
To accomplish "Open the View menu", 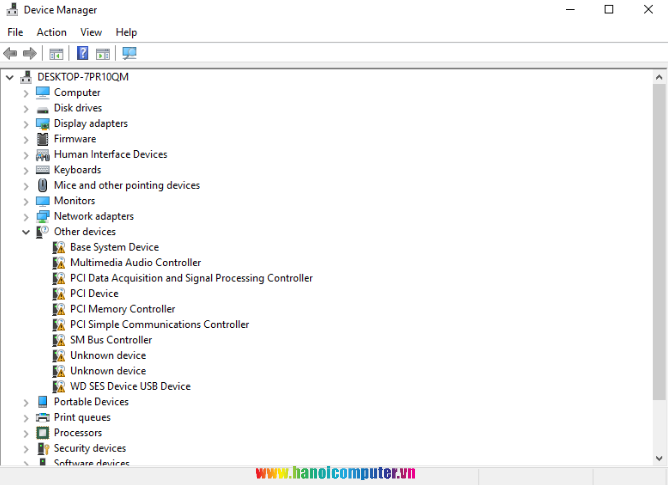I will pos(91,32).
